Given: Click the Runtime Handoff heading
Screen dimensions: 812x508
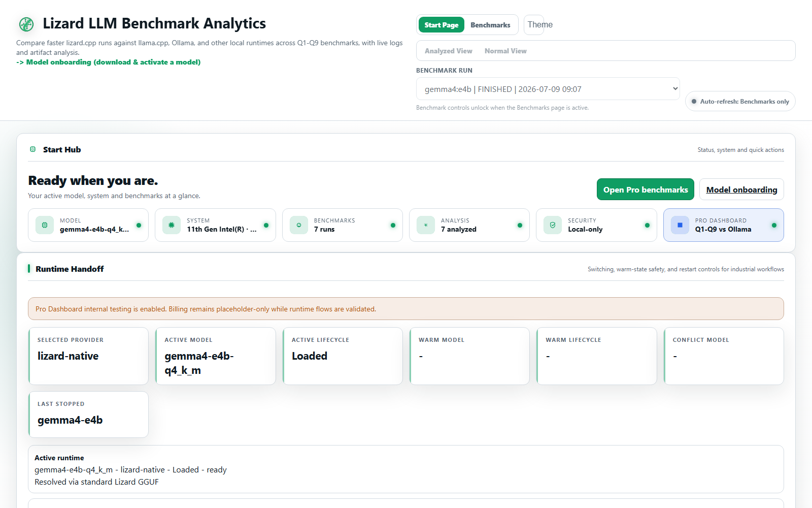Looking at the screenshot, I should [70, 269].
